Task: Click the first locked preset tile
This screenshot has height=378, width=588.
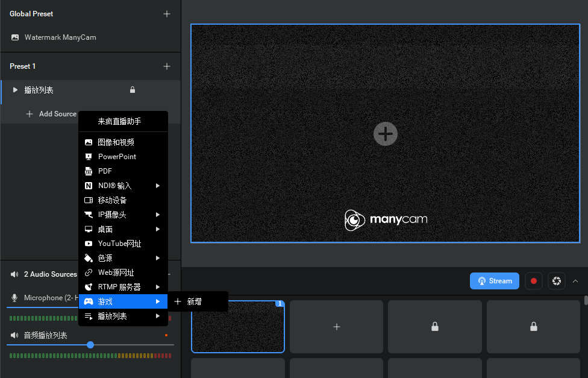Action: pyautogui.click(x=435, y=327)
